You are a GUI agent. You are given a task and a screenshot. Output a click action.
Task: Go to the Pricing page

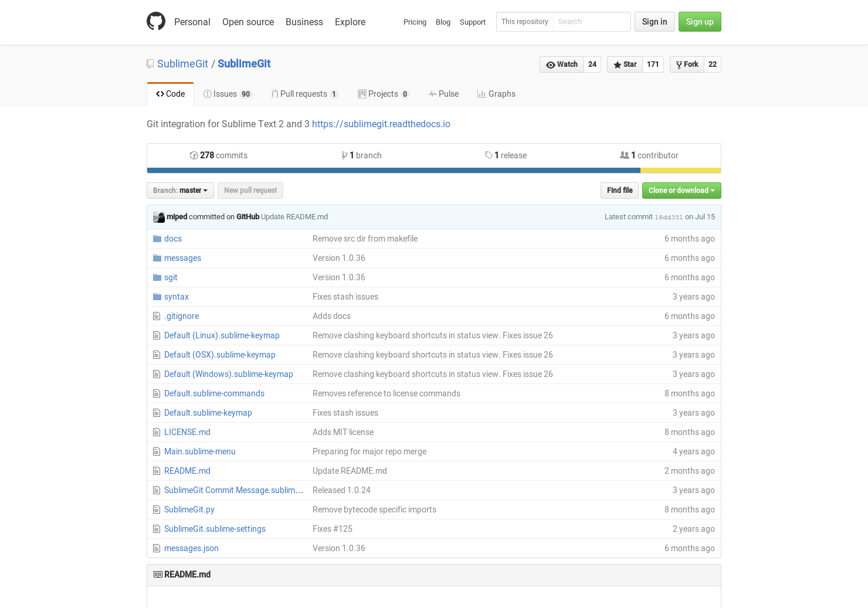click(415, 22)
